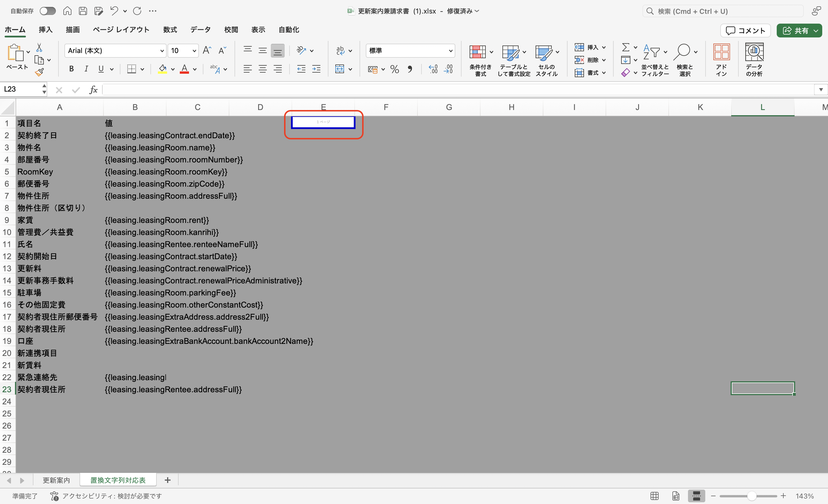Align text right
The height and width of the screenshot is (504, 828).
click(277, 69)
